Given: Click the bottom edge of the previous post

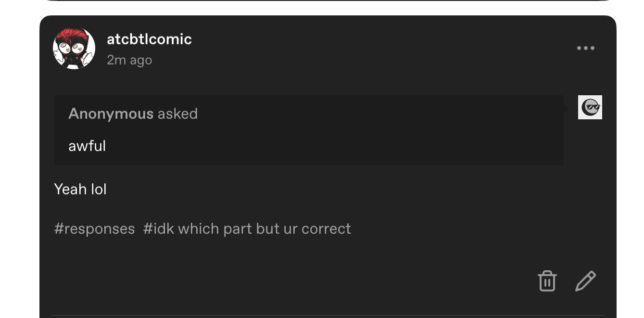Looking at the screenshot, I should (x=327, y=0).
